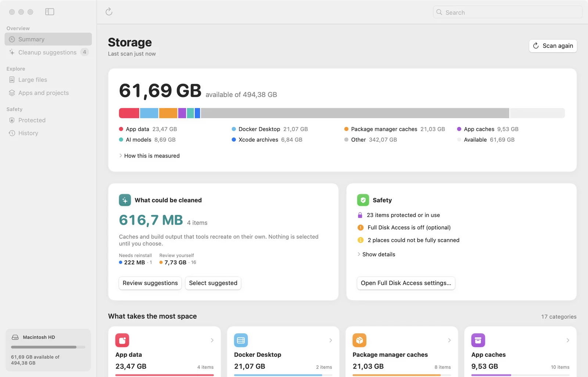Click the '17 categories' label
The image size is (588, 377).
559,317
